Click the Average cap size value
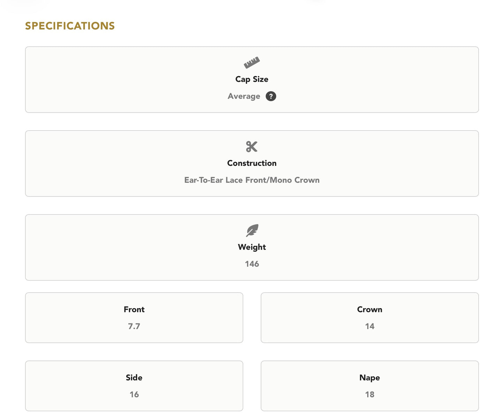The image size is (504, 420). click(244, 96)
